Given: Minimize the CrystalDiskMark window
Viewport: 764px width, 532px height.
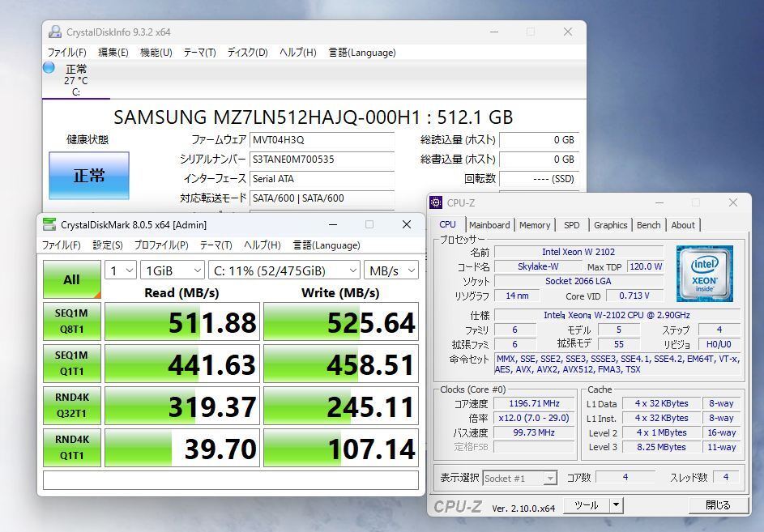Looking at the screenshot, I should coord(333,224).
